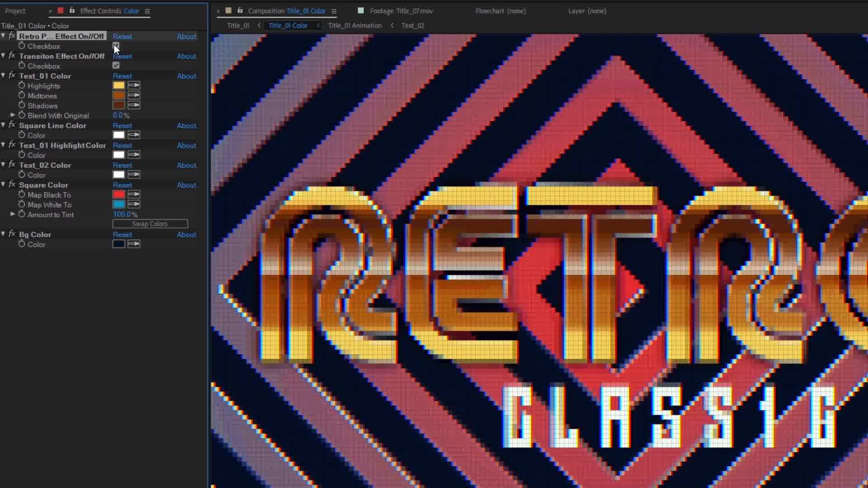Open the Layer (none) tab
The height and width of the screenshot is (488, 868).
[587, 11]
